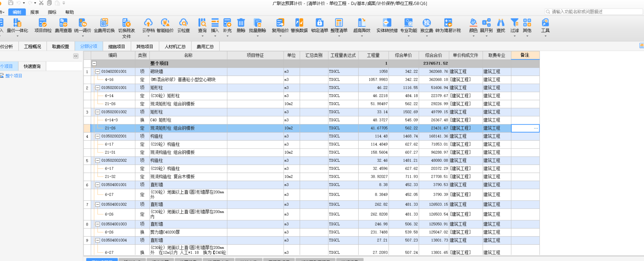Click the 统一调价 price adjustment icon
This screenshot has width=644, height=261.
coord(83,23)
